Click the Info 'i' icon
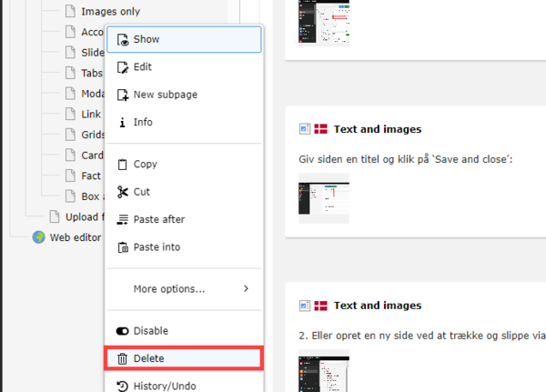Image resolution: width=546 pixels, height=392 pixels. click(x=122, y=123)
